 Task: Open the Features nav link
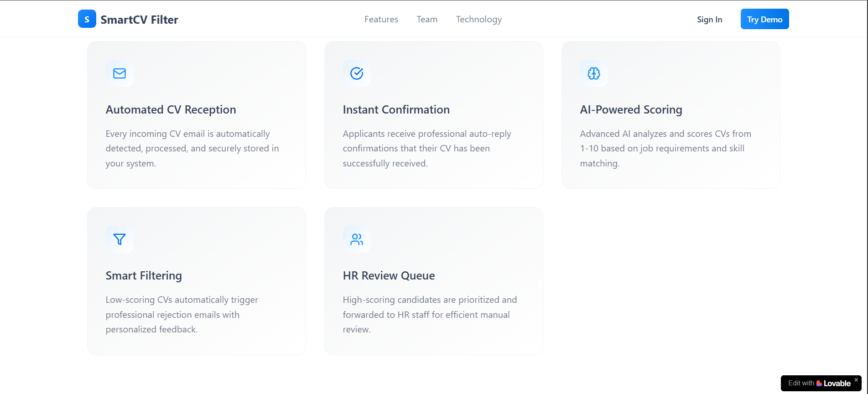(x=381, y=19)
